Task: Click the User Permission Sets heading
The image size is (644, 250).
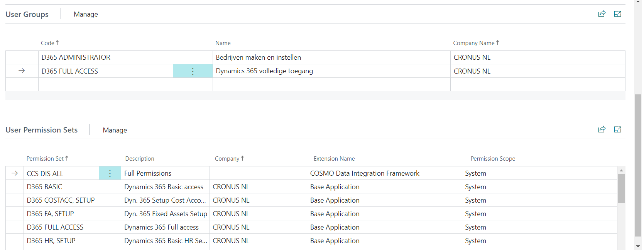Action: point(42,130)
